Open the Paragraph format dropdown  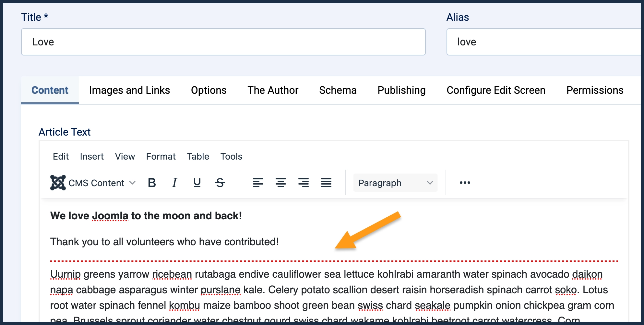coord(395,183)
